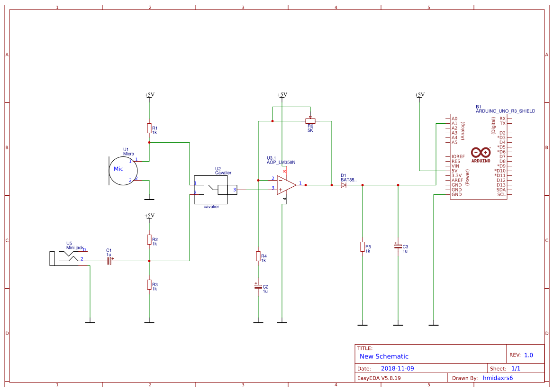Select the Mic microphone symbol U1
The width and height of the screenshot is (554, 392).
click(123, 169)
